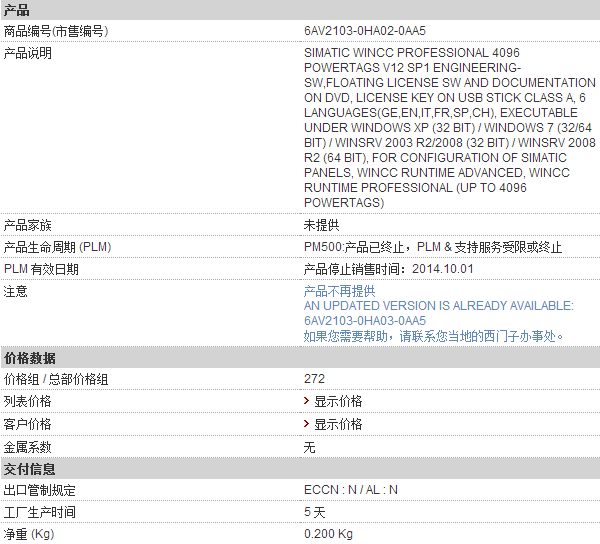Screen dimensions: 600x544
Task: Click the 0.200 Kg net weight value
Action: pyautogui.click(x=328, y=534)
